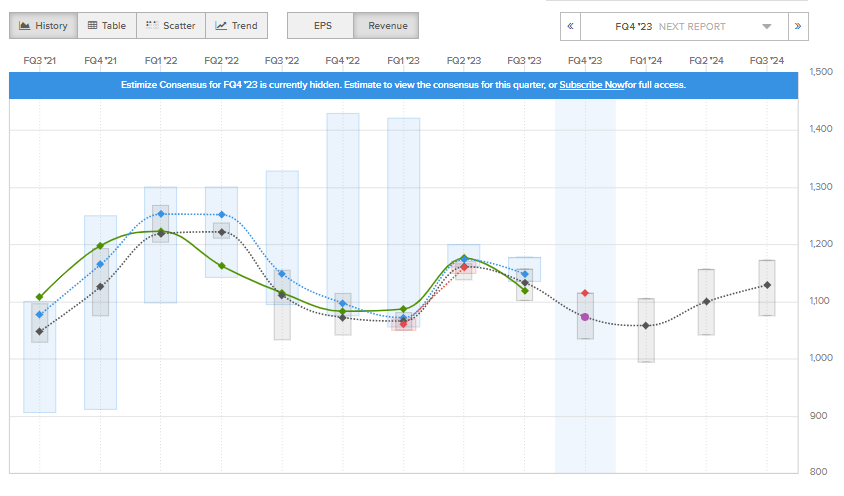Toggle the Revenue metric button
The width and height of the screenshot is (844, 496).
(386, 26)
